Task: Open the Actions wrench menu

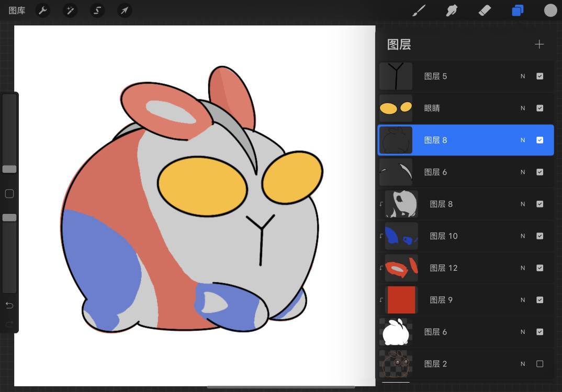Action: click(43, 10)
